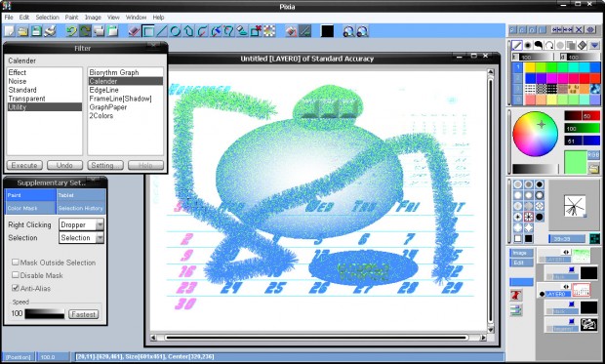Open the folder icon under RGB button
605x364 pixels.
point(593,168)
